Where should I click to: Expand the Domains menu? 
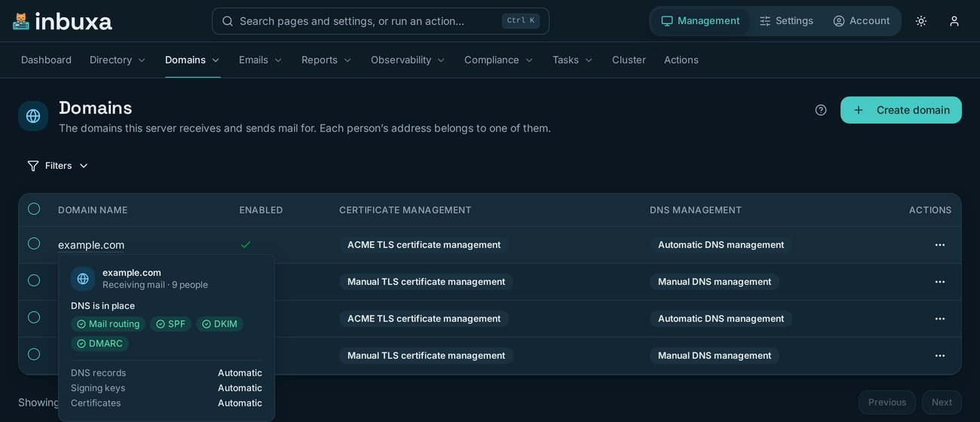pos(193,60)
